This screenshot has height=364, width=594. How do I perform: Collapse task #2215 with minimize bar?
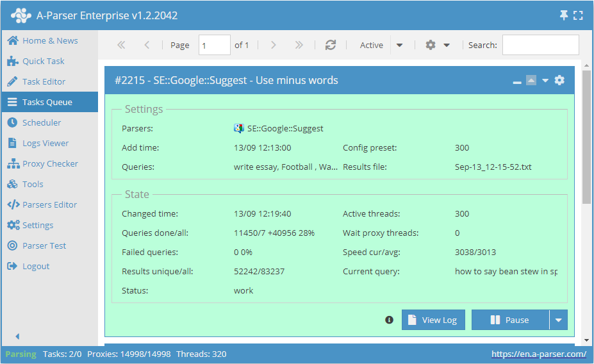(x=517, y=81)
